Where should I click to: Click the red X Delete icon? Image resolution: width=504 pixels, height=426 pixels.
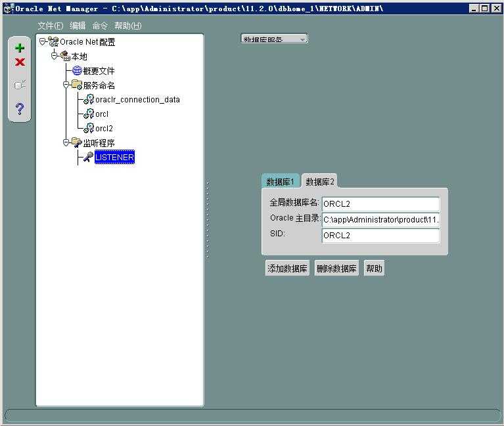[20, 62]
